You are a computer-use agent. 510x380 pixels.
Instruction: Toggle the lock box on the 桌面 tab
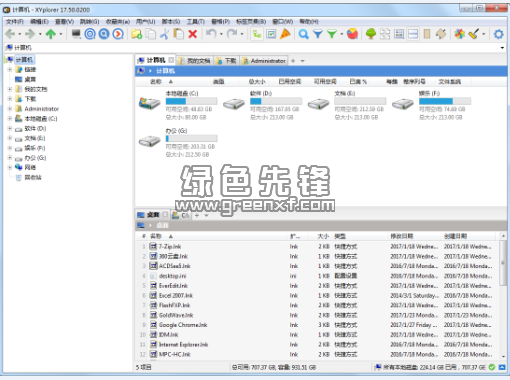pos(165,215)
